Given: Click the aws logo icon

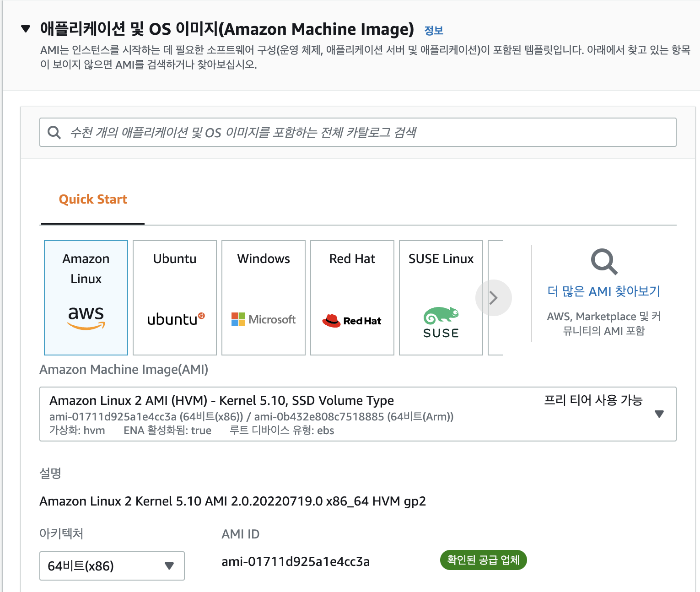Looking at the screenshot, I should tap(86, 318).
